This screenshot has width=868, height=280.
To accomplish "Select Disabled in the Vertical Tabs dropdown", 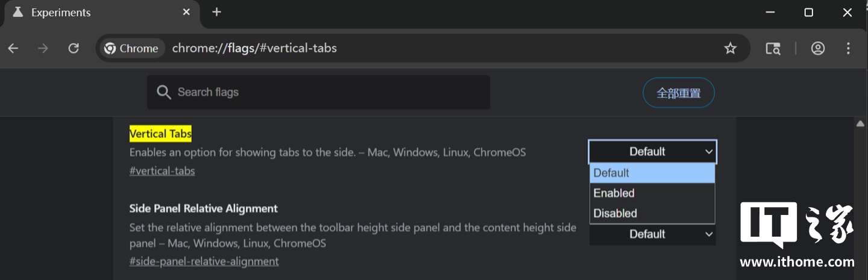I will [x=615, y=213].
